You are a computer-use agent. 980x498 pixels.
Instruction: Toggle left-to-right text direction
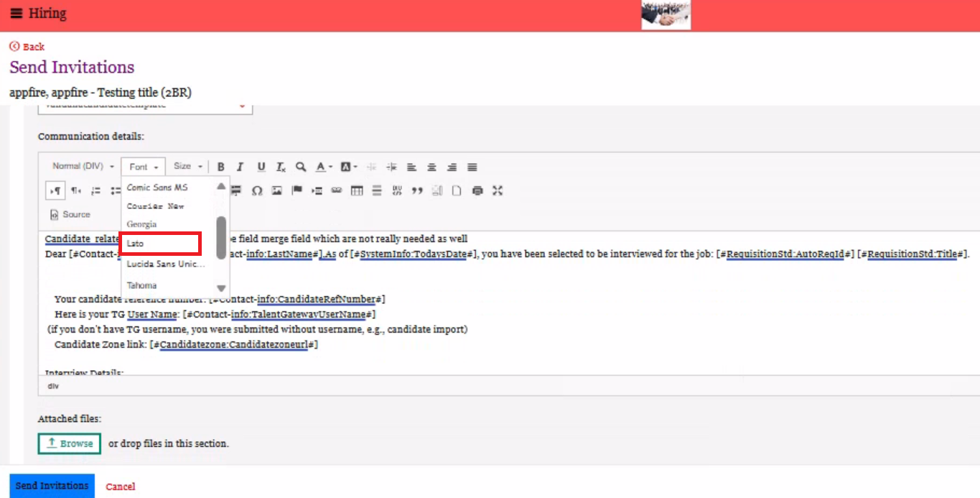tap(55, 190)
